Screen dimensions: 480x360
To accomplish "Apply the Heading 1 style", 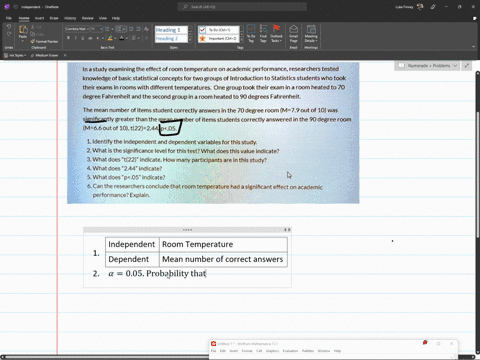I will [x=171, y=30].
